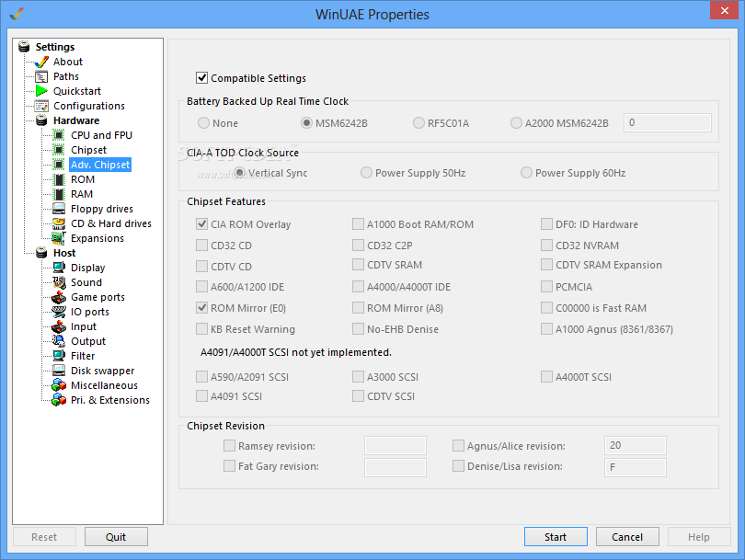
Task: Click the monitor icon beside Display
Action: (59, 268)
